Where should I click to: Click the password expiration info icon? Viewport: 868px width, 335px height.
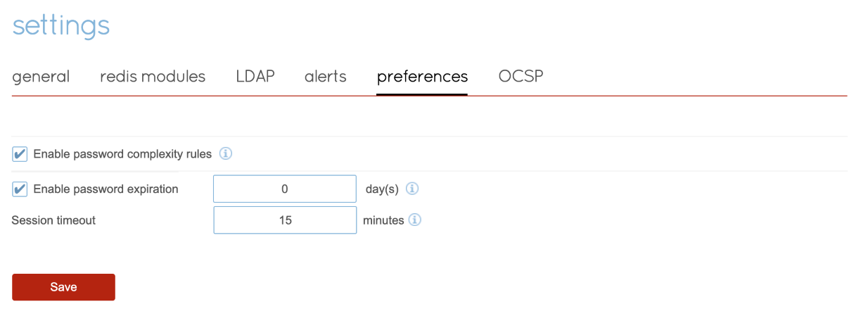[413, 189]
